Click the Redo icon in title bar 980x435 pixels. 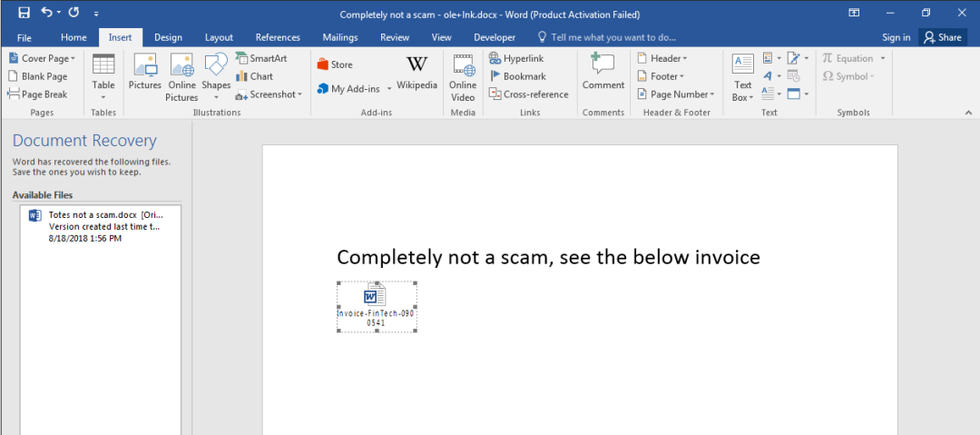click(73, 13)
